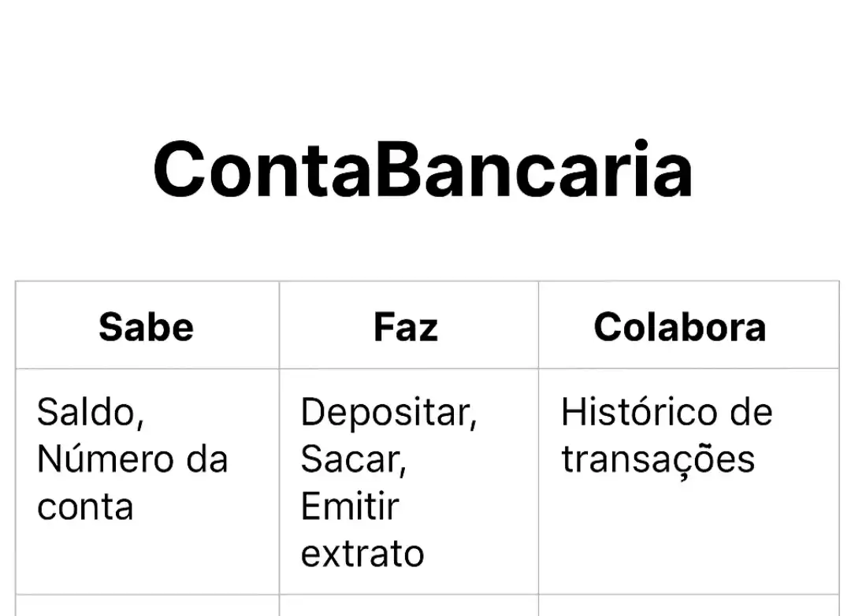Select the Sabe header cell

pos(146,326)
